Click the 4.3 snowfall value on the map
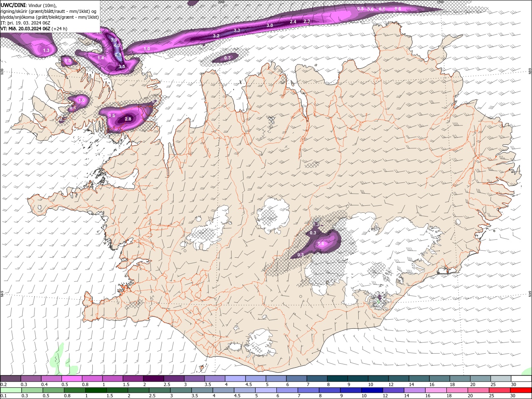Screen dimensions: 532x399 117,45
